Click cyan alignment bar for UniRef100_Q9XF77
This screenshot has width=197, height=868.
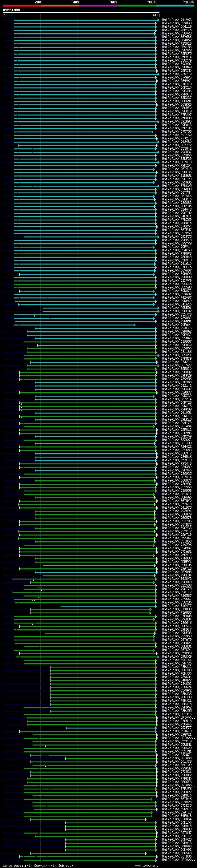(x=111, y=728)
